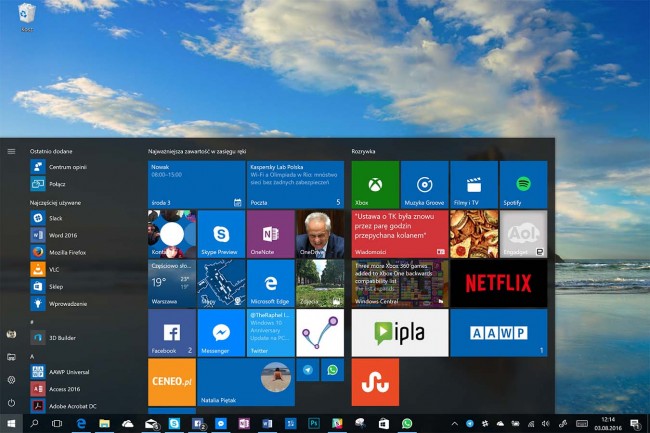Open File Explorer in Start sidebar
This screenshot has width=650, height=433.
[x=11, y=357]
